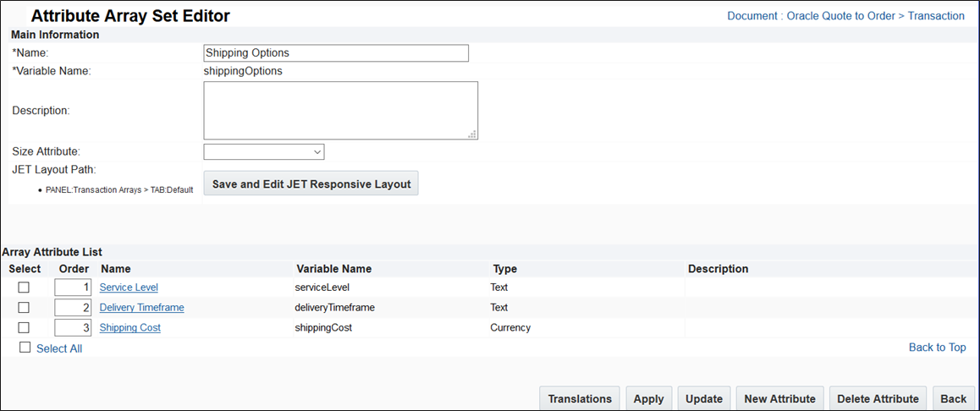980x411 pixels.
Task: Click the Array Attribute List heading
Action: 52,252
